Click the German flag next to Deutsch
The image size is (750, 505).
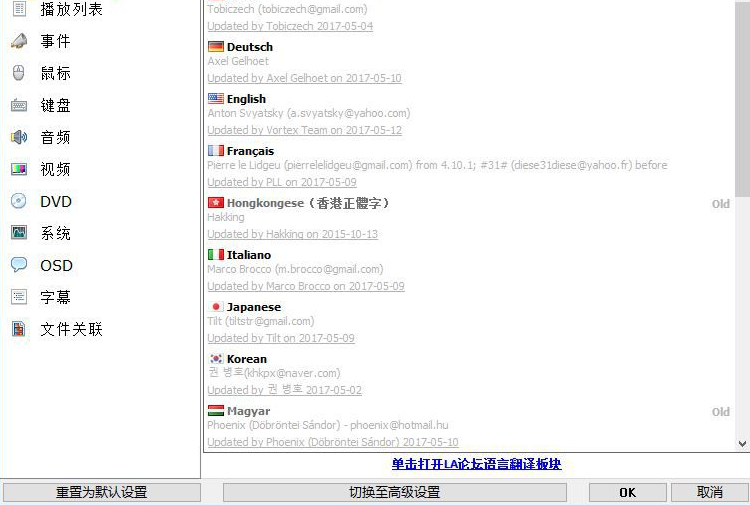pyautogui.click(x=216, y=46)
